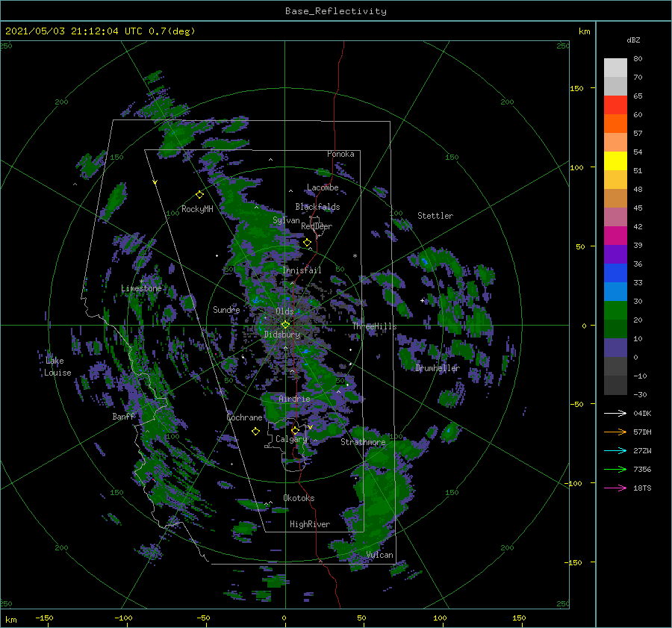Click the white 04DK arrow legend icon
The height and width of the screenshot is (628, 672).
(615, 413)
